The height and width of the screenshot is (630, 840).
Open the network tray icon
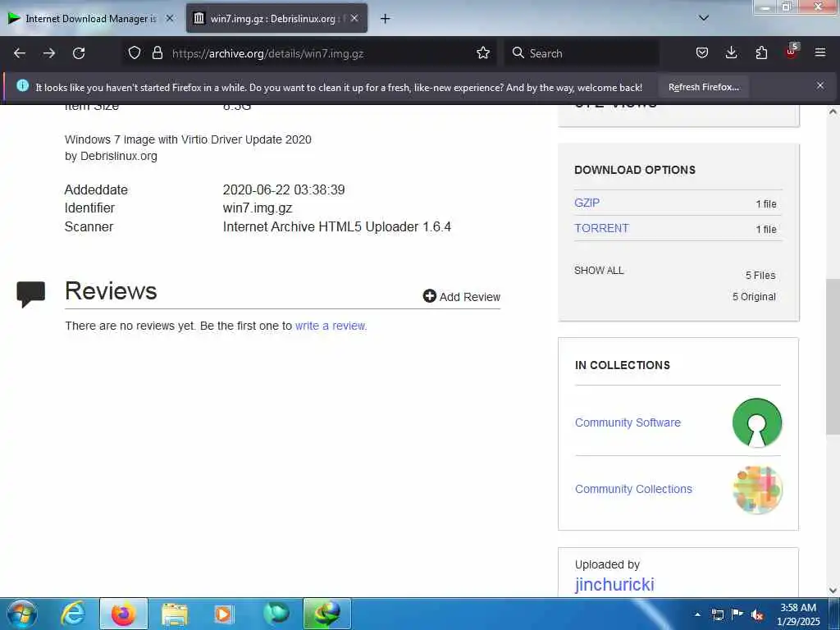tap(717, 614)
